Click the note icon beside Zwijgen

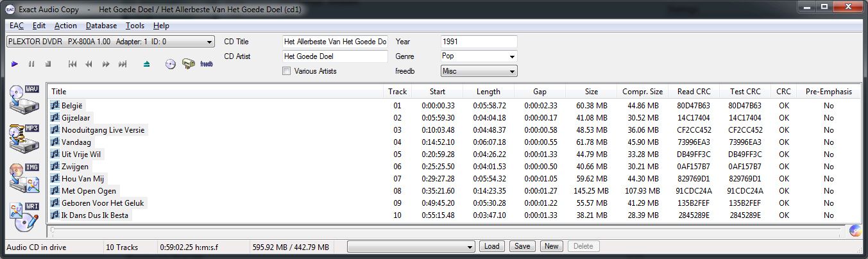point(55,167)
